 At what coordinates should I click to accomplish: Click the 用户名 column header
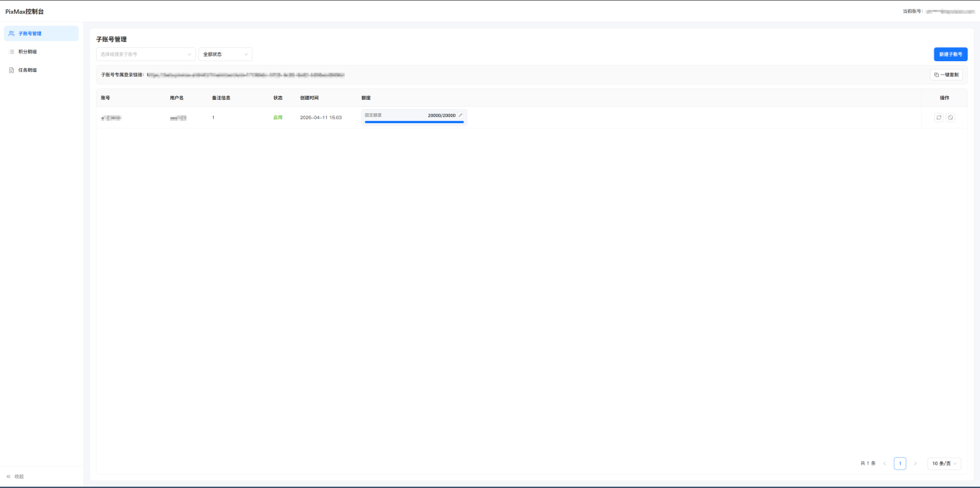click(177, 98)
